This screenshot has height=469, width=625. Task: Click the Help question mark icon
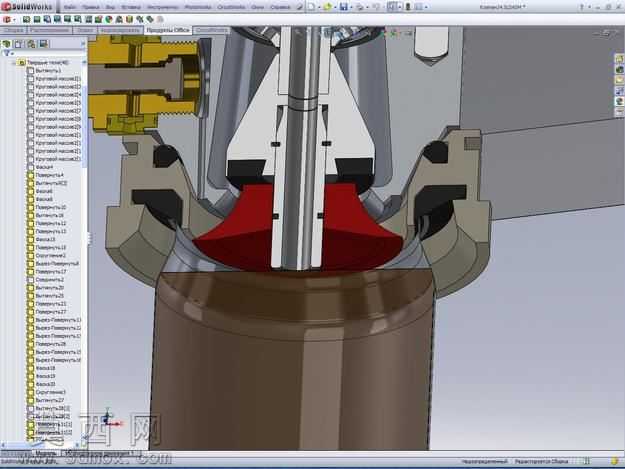(x=582, y=6)
